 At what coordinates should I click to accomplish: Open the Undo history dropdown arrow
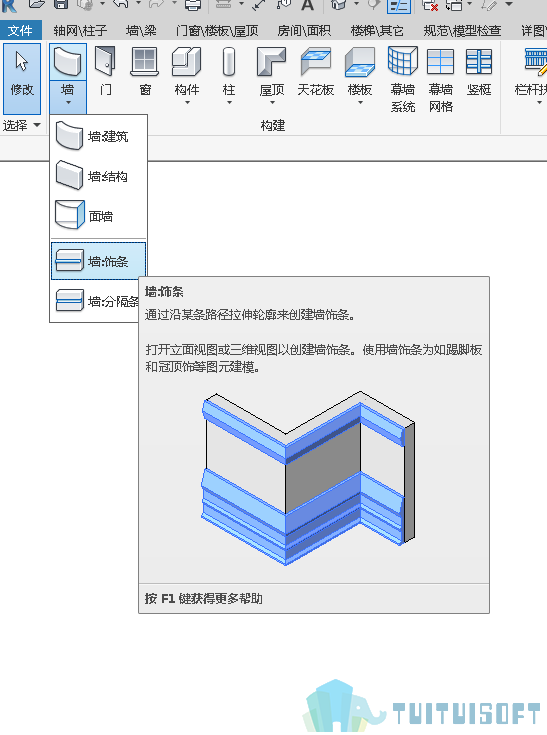[x=138, y=4]
